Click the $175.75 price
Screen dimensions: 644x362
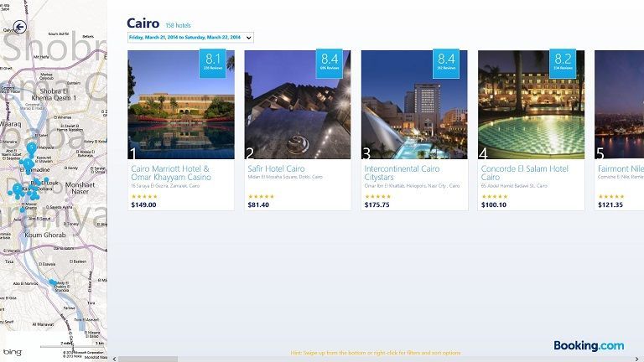(x=377, y=204)
